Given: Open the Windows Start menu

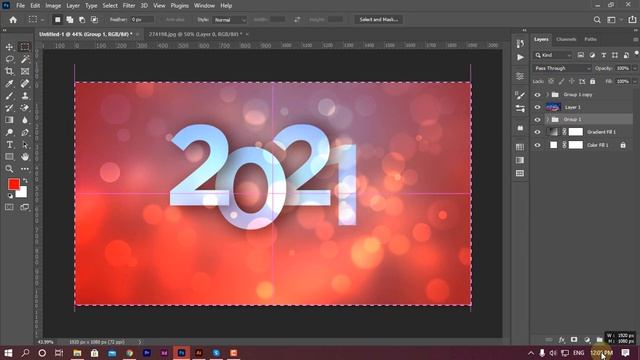Looking at the screenshot, I should pos(8,353).
